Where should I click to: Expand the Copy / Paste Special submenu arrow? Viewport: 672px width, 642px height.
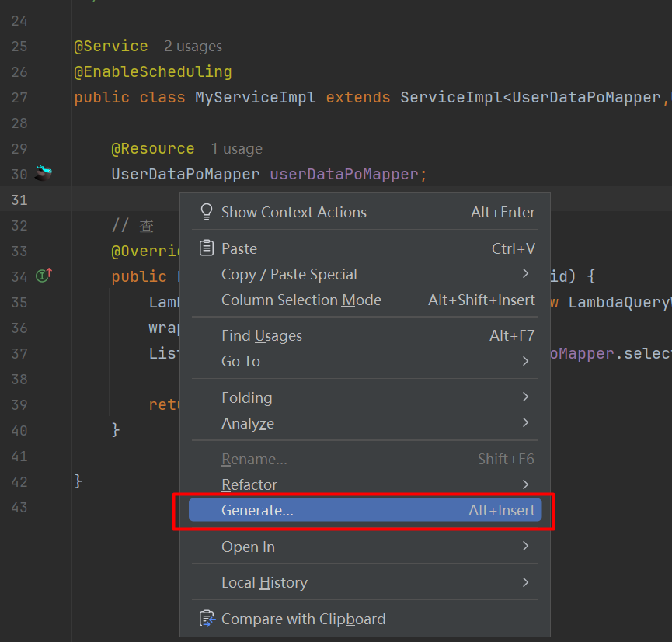coord(525,274)
